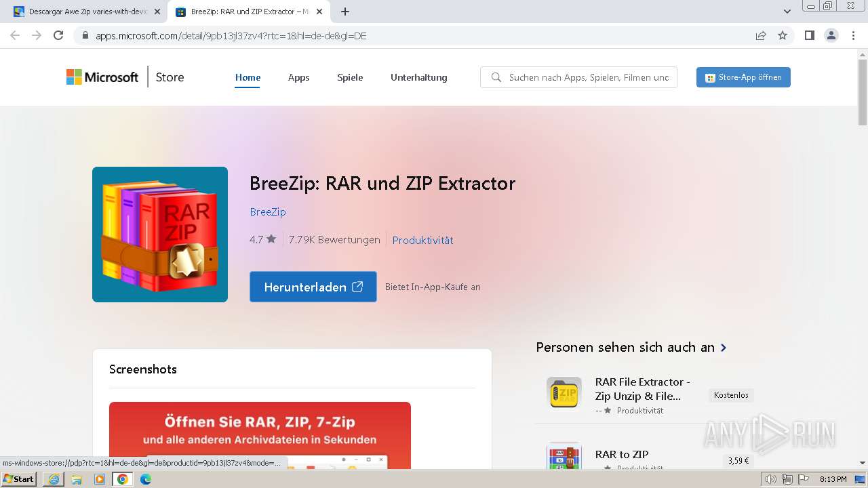This screenshot has width=868, height=488.
Task: Open the Windows Start button
Action: click(19, 479)
